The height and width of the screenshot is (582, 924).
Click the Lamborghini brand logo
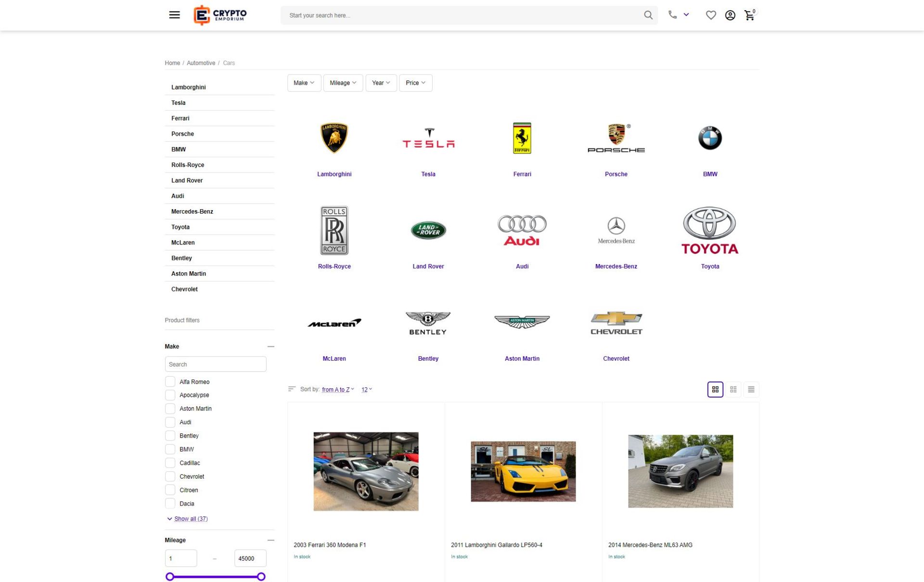click(x=334, y=138)
